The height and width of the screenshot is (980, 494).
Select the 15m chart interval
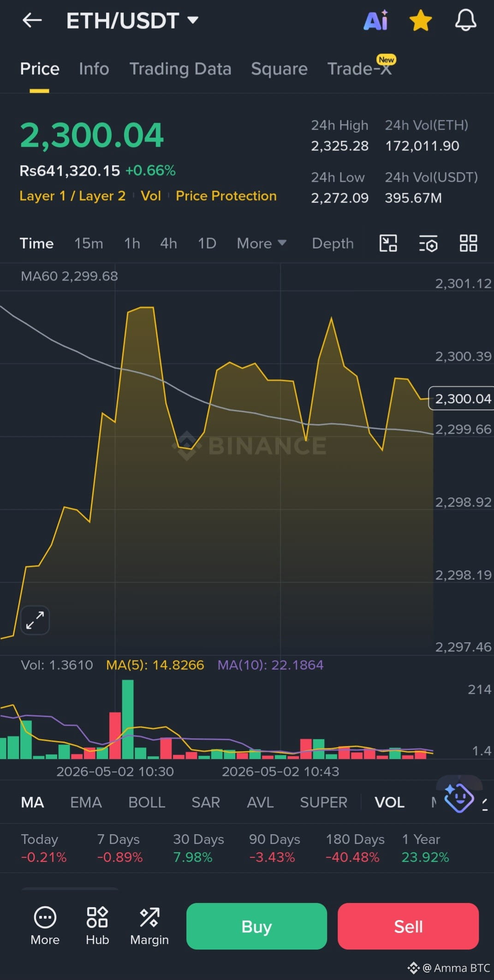(x=89, y=243)
